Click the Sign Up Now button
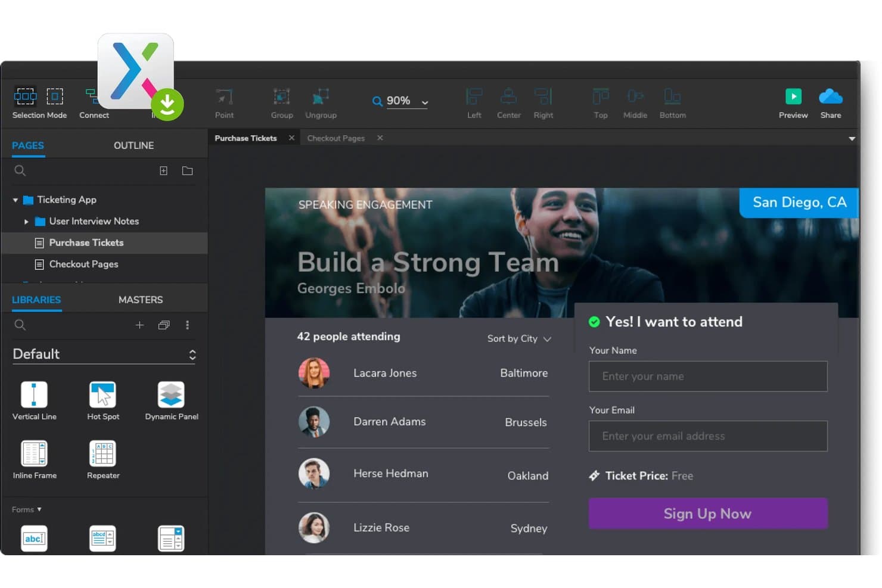The height and width of the screenshot is (588, 882). pyautogui.click(x=708, y=514)
